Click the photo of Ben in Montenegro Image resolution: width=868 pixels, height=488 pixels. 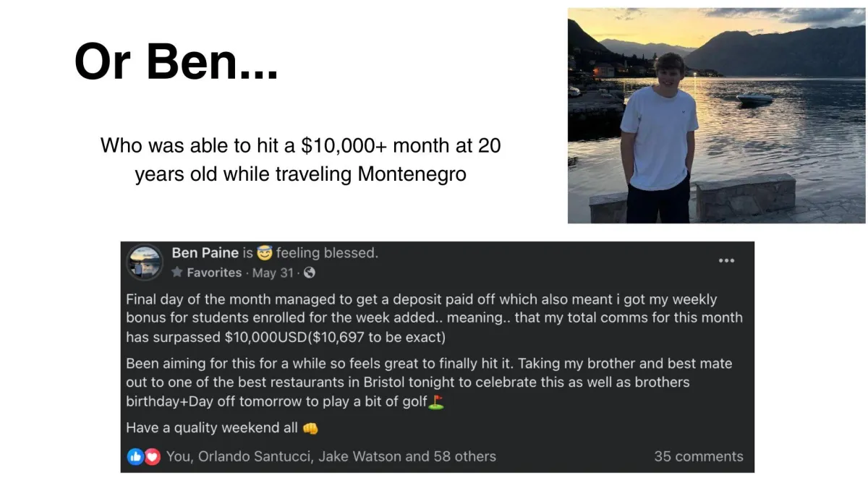tap(715, 115)
